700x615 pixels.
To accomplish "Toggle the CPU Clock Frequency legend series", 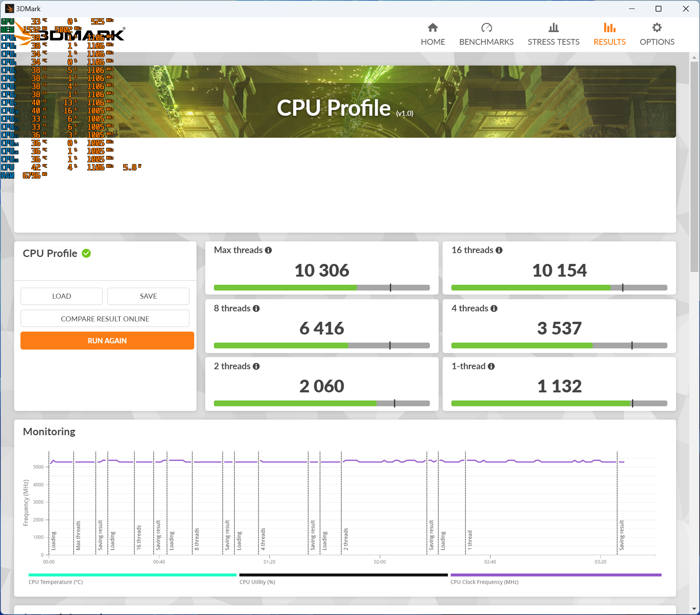I will point(484,582).
